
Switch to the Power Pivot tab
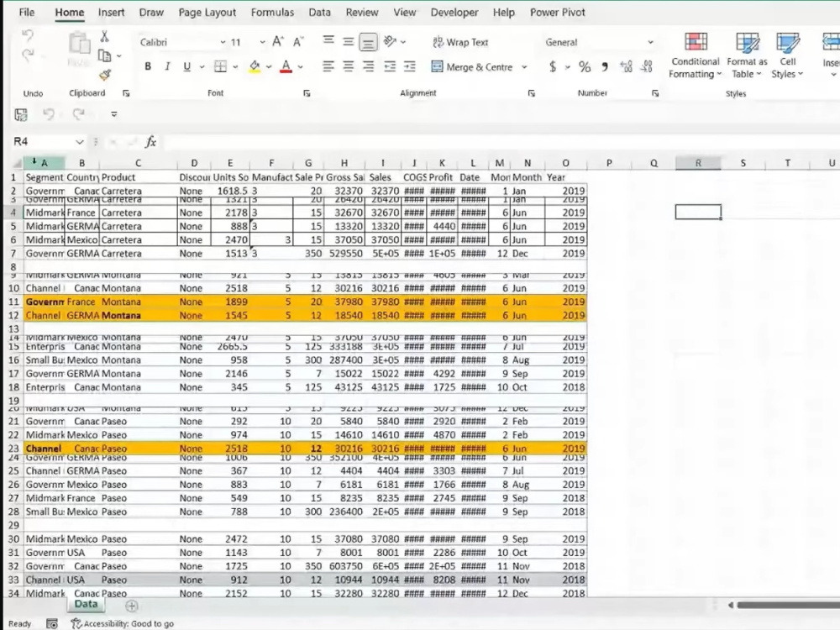558,13
